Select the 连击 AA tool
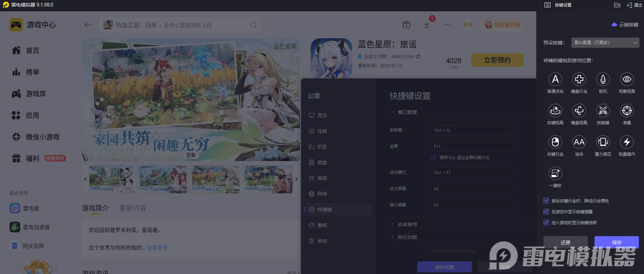 coord(579,142)
